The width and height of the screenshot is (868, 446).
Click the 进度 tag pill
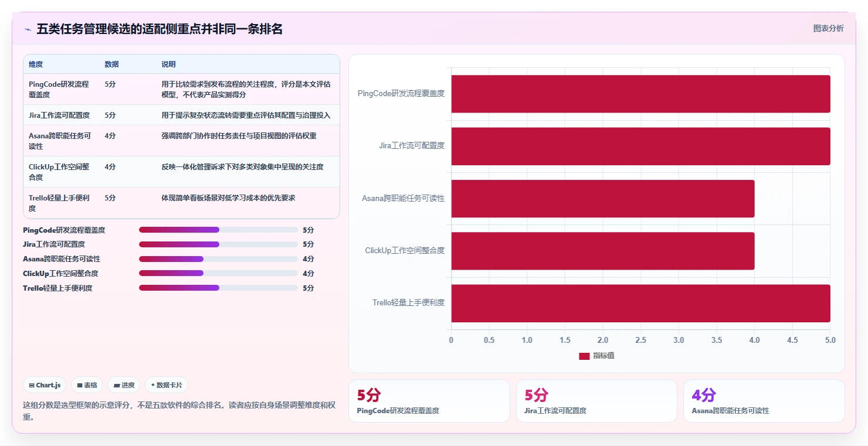click(x=124, y=385)
